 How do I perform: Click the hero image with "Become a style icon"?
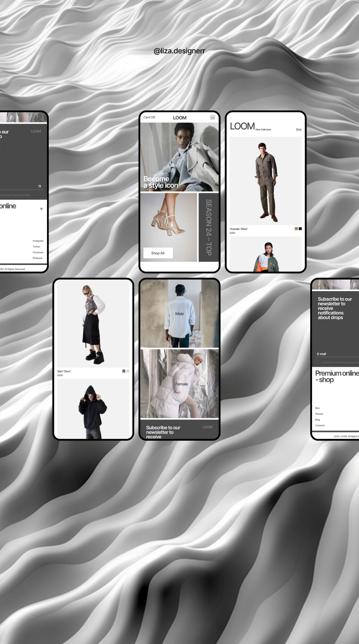(x=179, y=157)
